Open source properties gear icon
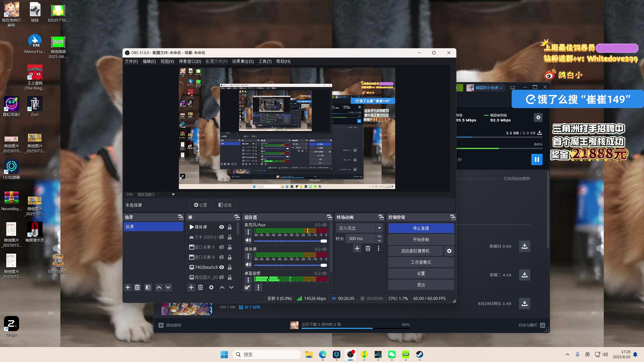This screenshot has width=644, height=362. click(211, 287)
